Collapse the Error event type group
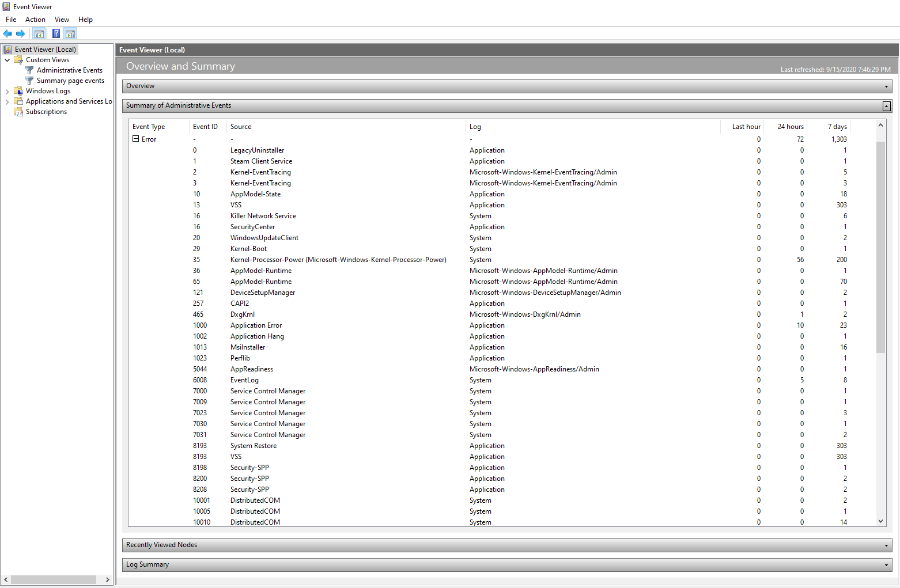The image size is (900, 588). click(x=136, y=139)
